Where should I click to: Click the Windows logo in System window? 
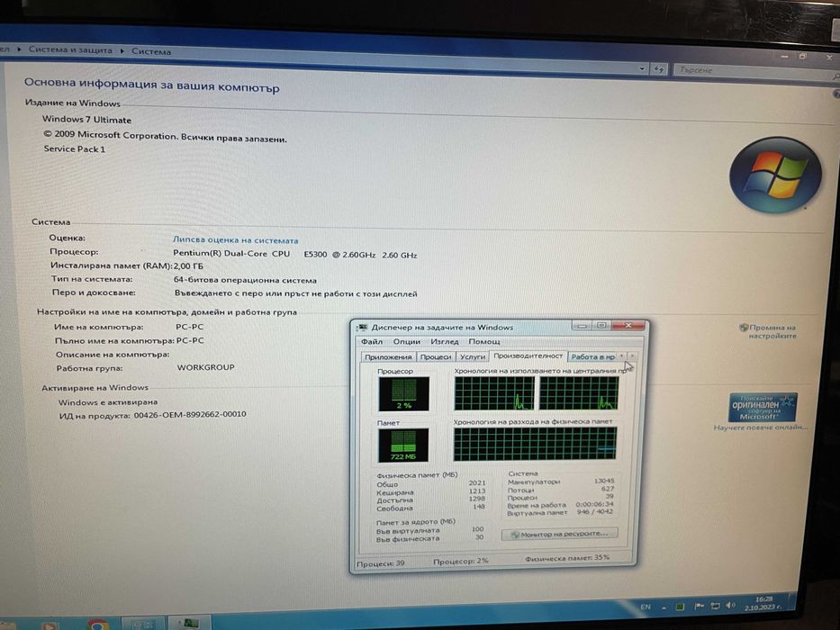click(x=775, y=175)
